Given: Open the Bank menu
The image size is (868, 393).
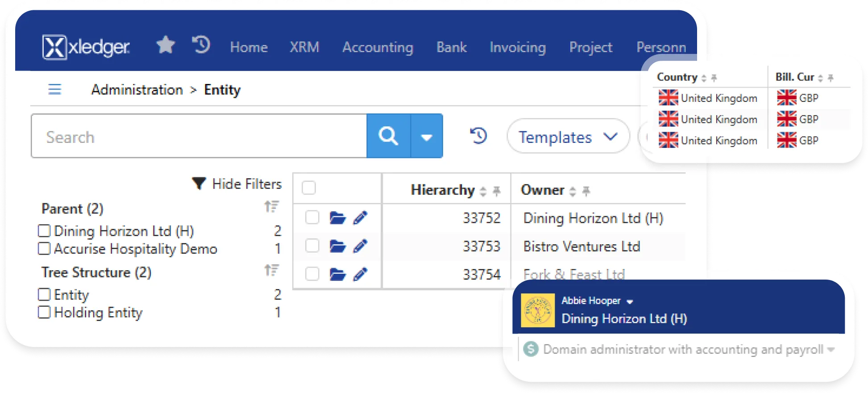Looking at the screenshot, I should click(x=451, y=47).
